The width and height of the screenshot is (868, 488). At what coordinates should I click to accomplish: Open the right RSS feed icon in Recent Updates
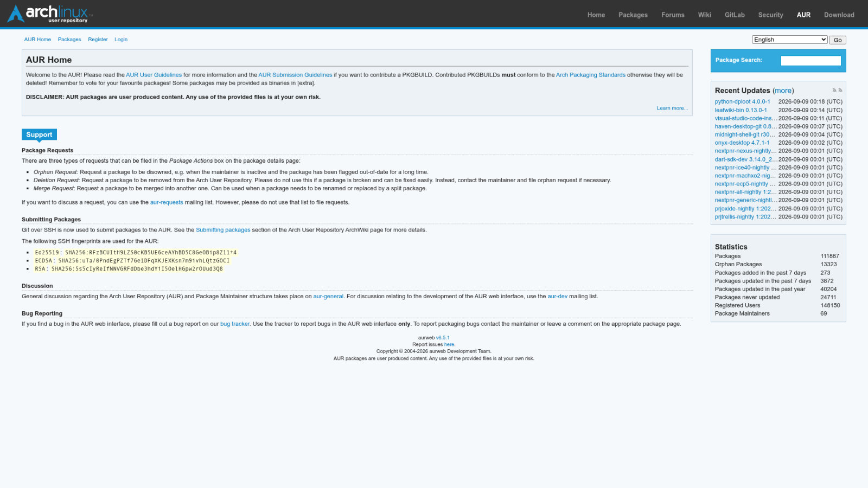(840, 90)
